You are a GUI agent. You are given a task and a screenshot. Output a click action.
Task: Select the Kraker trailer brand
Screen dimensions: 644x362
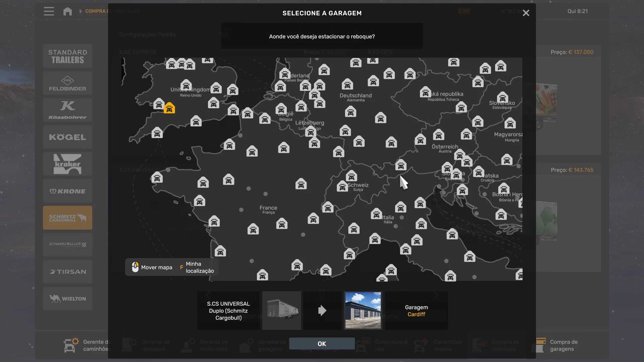[67, 164]
